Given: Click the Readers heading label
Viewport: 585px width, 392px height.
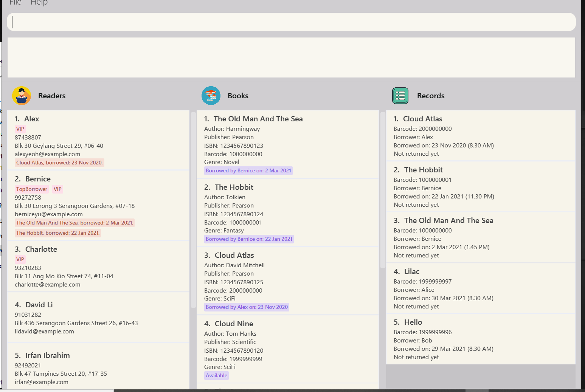Looking at the screenshot, I should [x=52, y=96].
